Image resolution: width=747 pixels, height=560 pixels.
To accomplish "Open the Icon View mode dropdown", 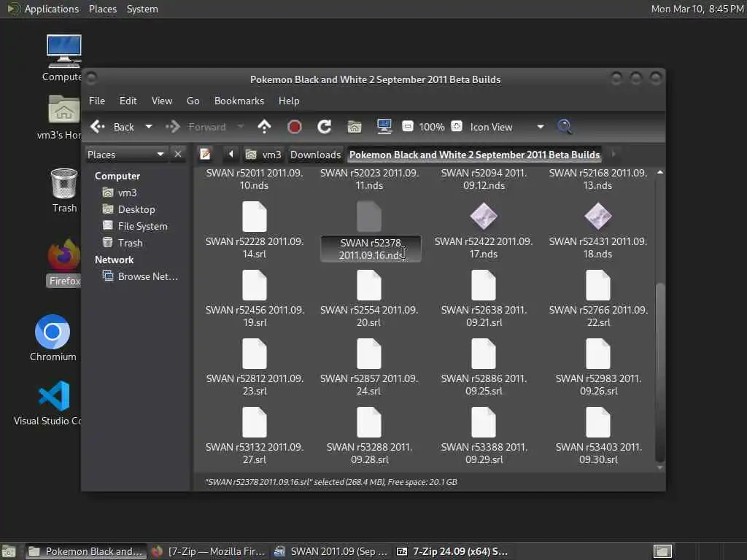I will point(507,127).
